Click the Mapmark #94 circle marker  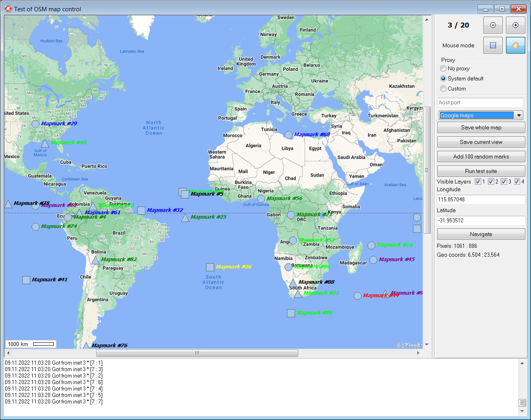pos(289,267)
